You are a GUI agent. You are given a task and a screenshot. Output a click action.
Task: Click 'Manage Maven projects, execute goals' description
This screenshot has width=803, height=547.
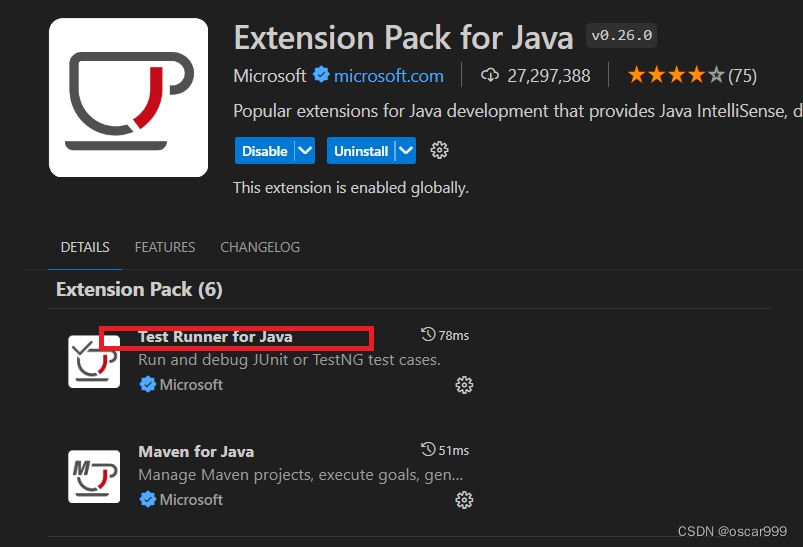pyautogui.click(x=301, y=475)
